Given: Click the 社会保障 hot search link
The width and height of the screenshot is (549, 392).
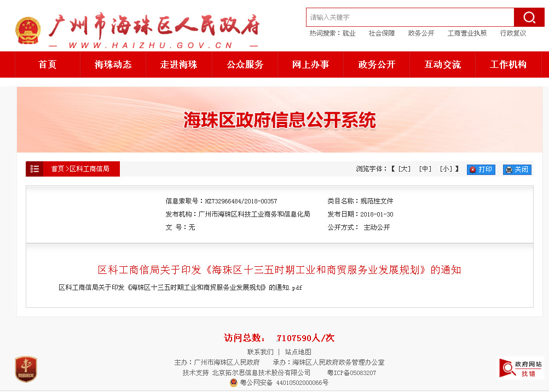Looking at the screenshot, I should tap(382, 33).
